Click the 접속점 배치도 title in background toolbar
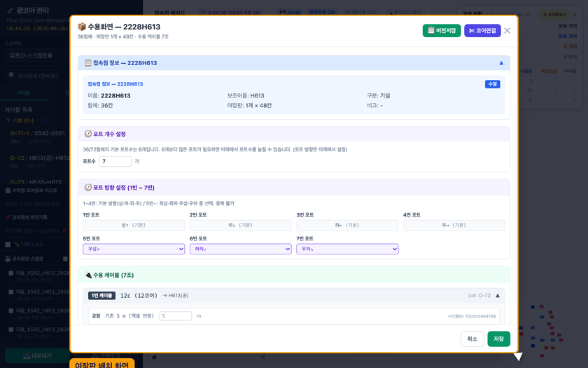Image resolution: width=588 pixels, height=368 pixels. 170,13
